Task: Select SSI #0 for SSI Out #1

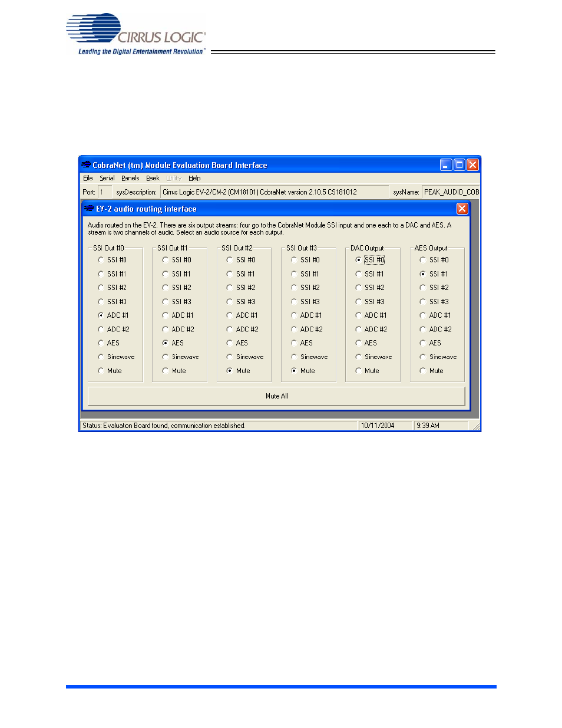Action: pyautogui.click(x=177, y=260)
